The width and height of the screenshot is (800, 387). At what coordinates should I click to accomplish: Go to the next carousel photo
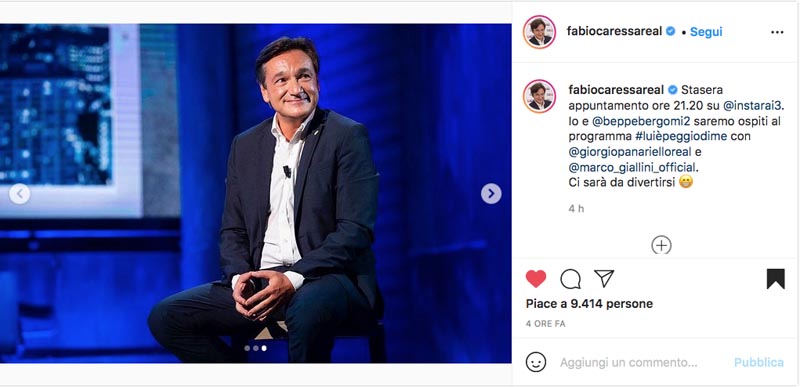(x=491, y=194)
